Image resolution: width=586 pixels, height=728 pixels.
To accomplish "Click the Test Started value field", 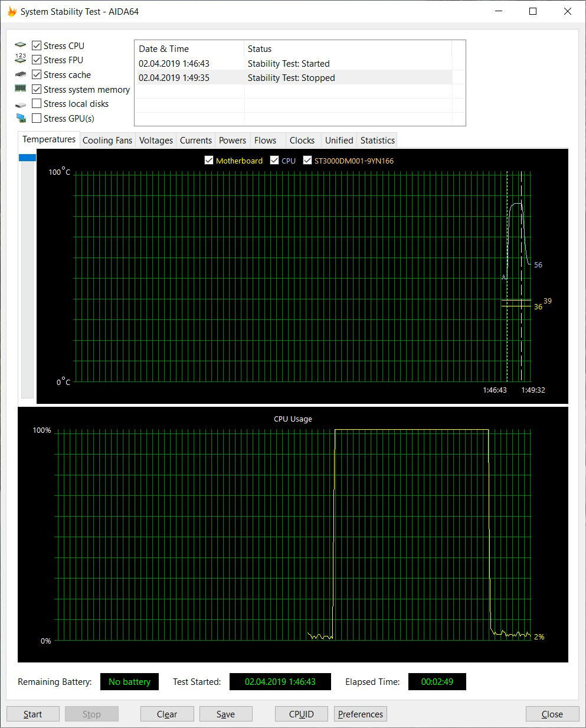I will coord(280,681).
